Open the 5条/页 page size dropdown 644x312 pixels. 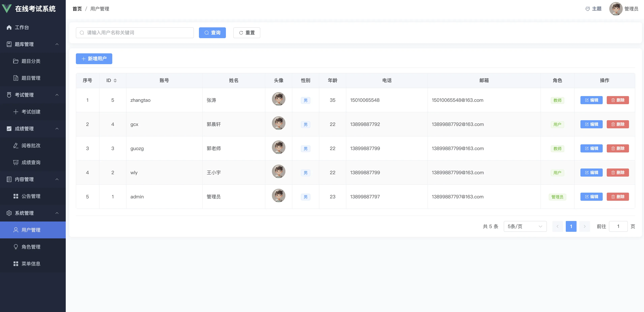[x=525, y=226]
